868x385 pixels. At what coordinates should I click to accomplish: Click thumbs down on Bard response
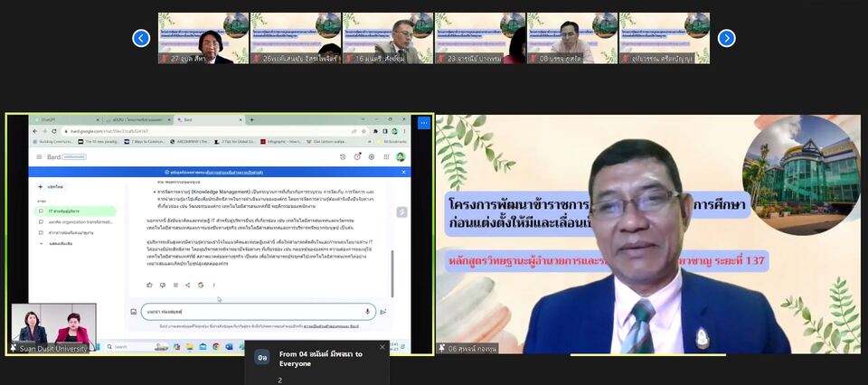point(162,285)
